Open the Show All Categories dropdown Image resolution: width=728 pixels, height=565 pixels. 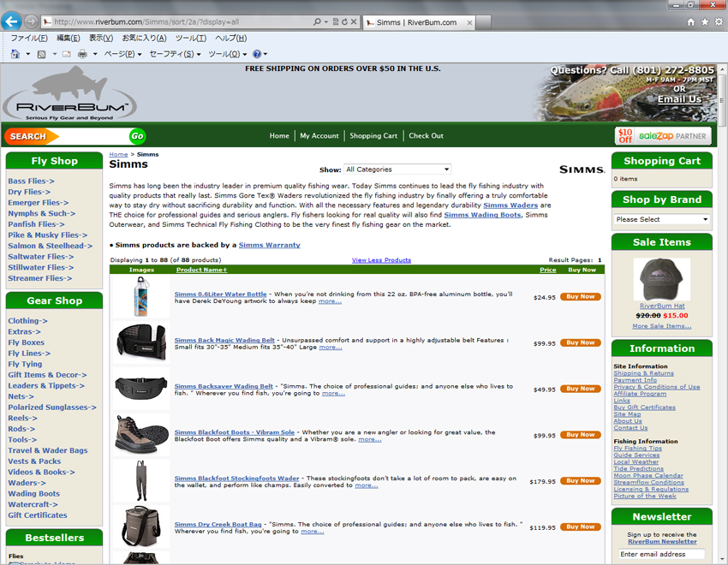[397, 169]
